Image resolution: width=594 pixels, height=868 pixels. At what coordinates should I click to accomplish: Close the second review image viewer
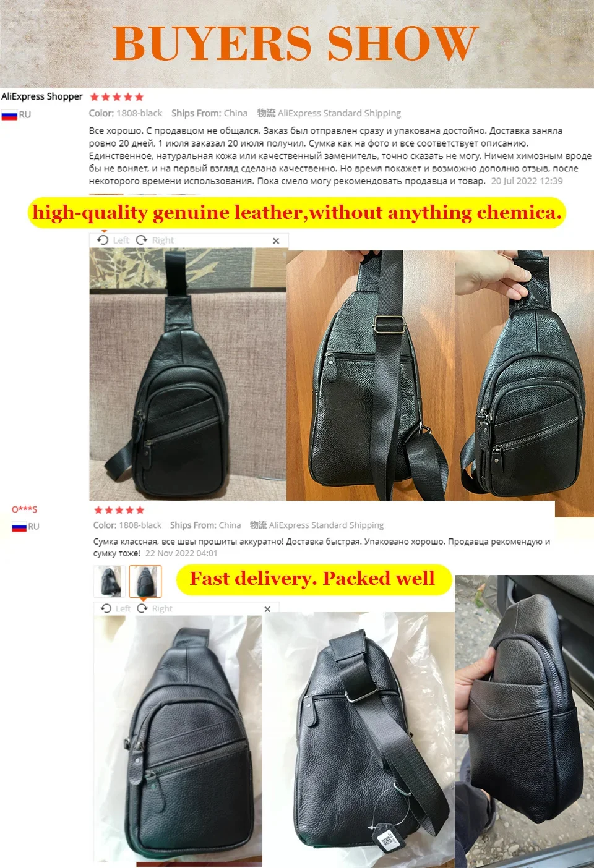coord(267,609)
